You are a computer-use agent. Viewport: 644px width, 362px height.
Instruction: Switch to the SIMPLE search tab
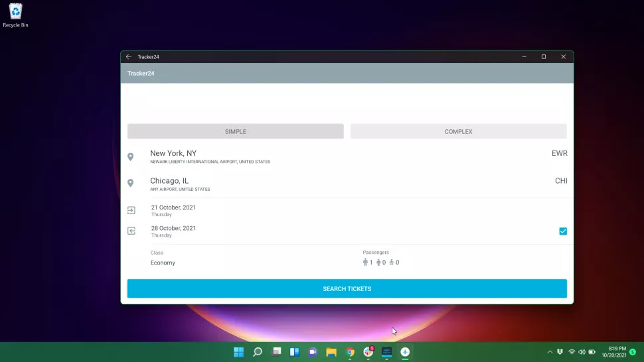[x=235, y=131]
